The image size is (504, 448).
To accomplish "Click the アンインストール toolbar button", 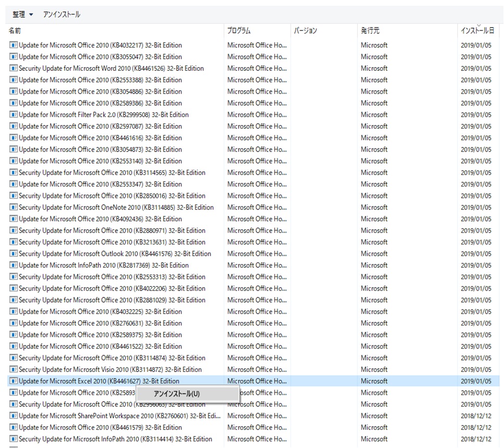I will [x=62, y=15].
